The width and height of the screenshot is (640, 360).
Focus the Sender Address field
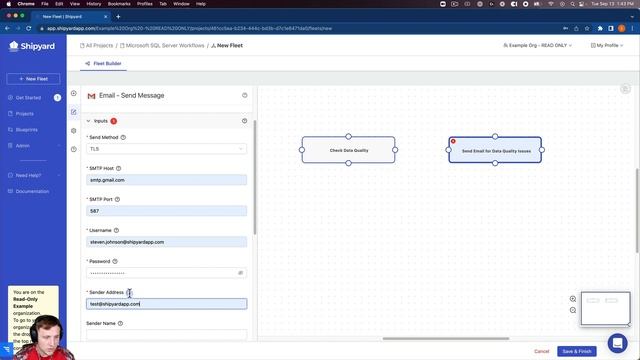[166, 304]
